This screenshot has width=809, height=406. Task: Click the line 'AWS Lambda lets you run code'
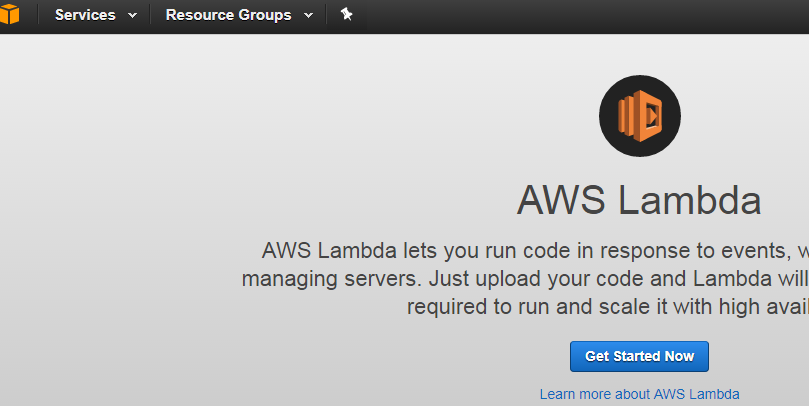click(x=535, y=251)
